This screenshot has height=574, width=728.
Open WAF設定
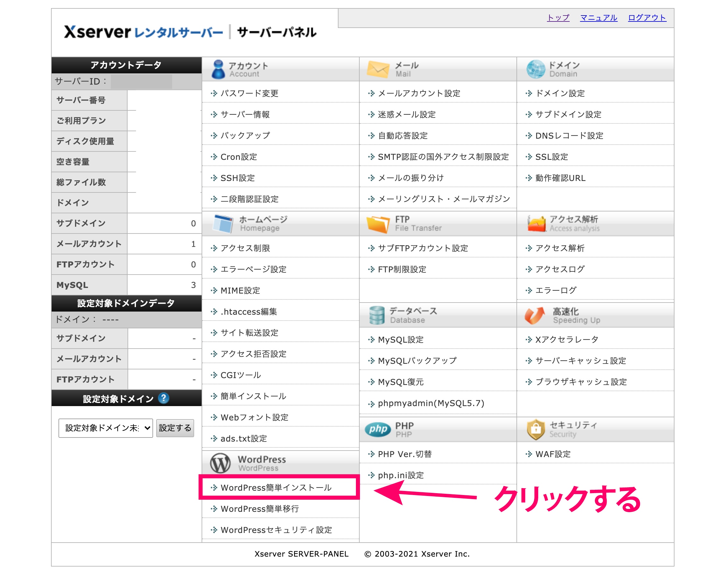click(553, 454)
